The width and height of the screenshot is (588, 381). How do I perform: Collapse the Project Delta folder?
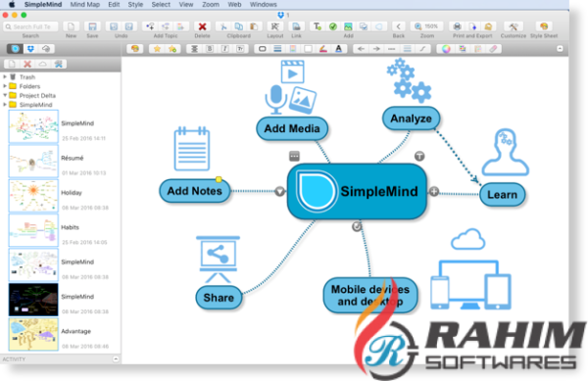click(x=5, y=95)
